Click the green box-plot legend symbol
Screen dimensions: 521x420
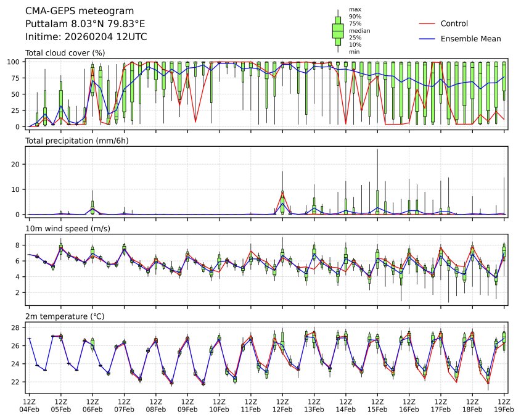(x=338, y=30)
